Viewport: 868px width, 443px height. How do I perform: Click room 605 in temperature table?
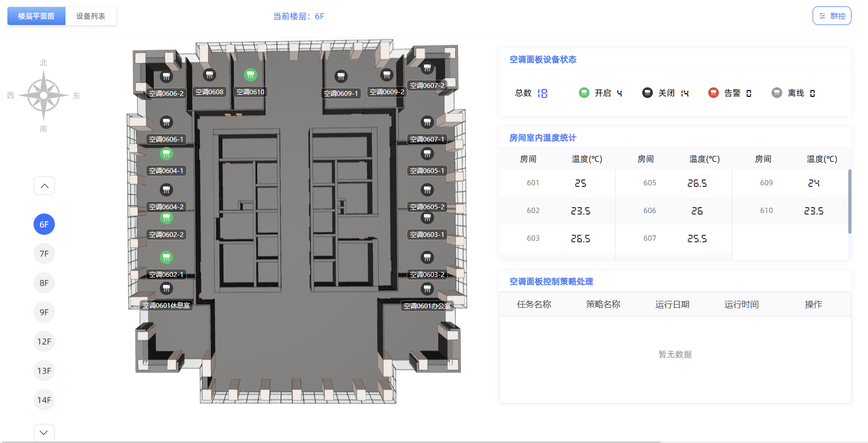pyautogui.click(x=650, y=183)
